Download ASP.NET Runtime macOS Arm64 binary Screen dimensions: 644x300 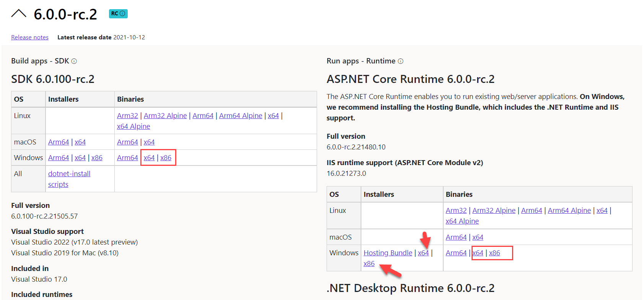(456, 237)
